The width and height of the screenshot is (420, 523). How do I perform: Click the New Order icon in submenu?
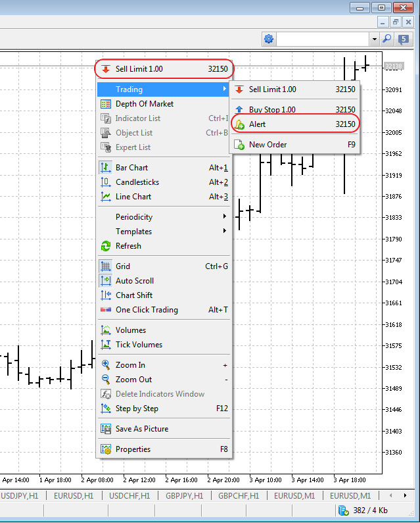coord(239,145)
